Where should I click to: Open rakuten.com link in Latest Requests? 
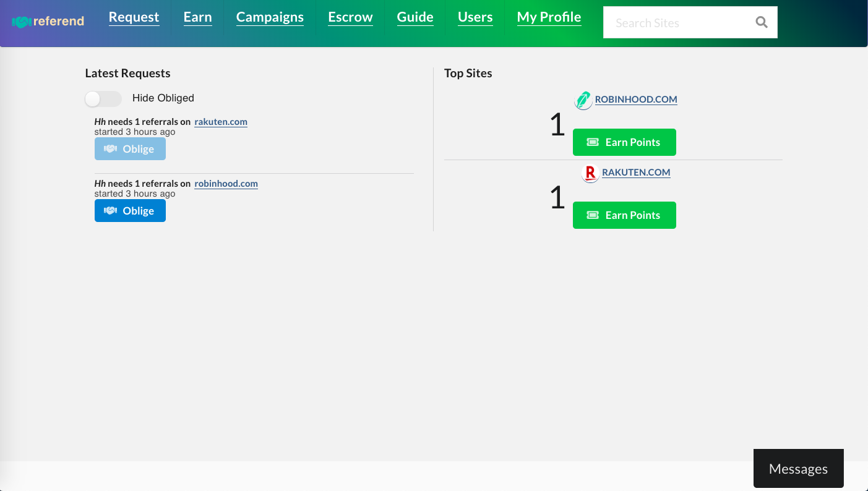[221, 122]
